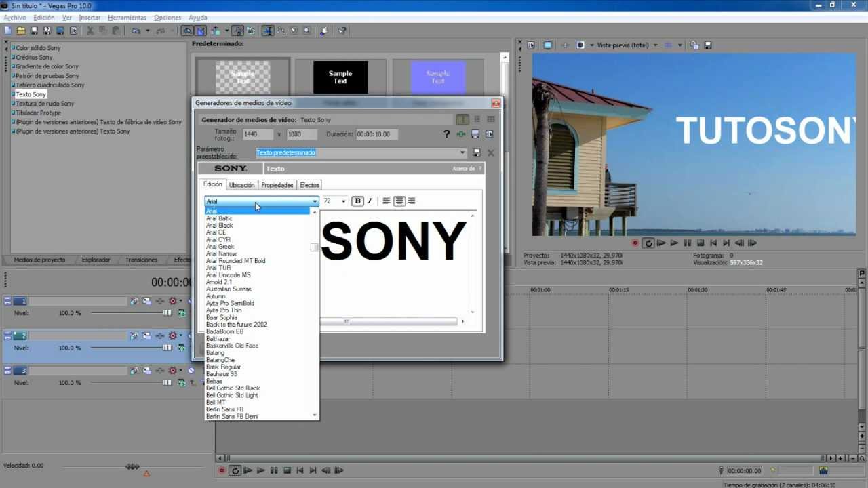Align text right in text editor
The height and width of the screenshot is (488, 868).
[412, 201]
